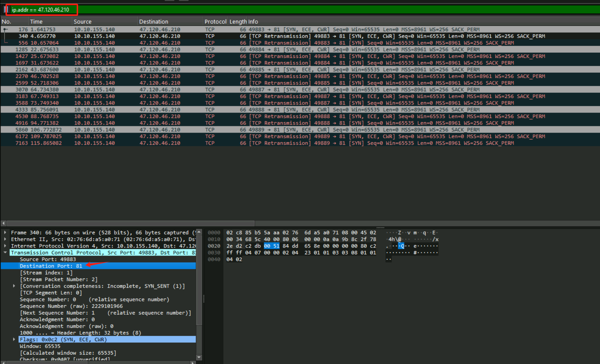Click the packet details scroll-up arrow
This screenshot has height=364, width=600.
199,232
